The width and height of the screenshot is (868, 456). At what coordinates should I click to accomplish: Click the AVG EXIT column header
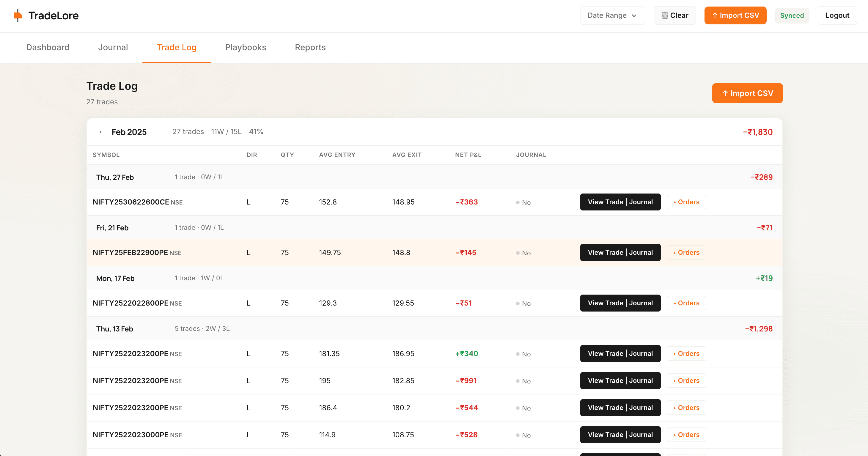click(407, 155)
